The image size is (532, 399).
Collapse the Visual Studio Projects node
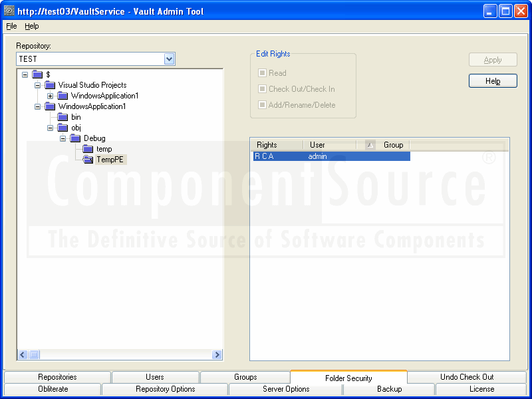[38, 85]
